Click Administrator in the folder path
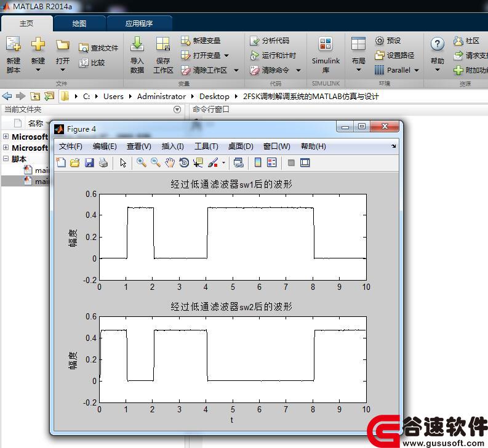 point(161,97)
